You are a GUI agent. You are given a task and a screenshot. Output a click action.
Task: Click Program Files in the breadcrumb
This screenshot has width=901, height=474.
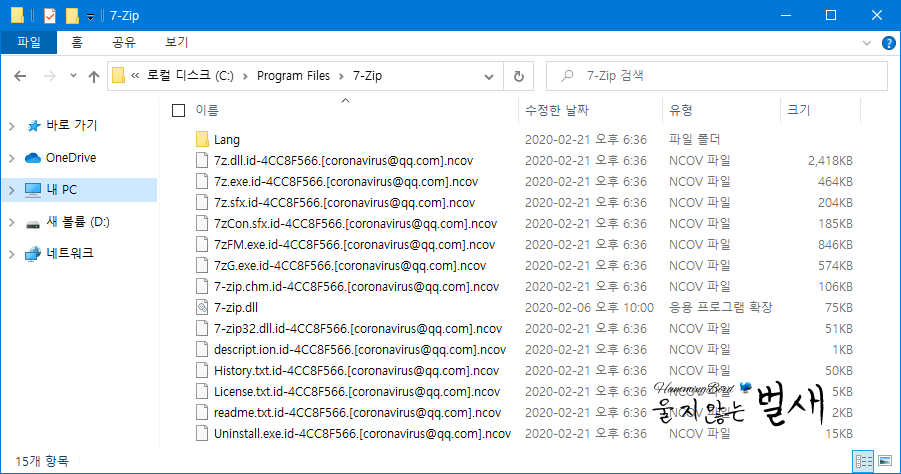click(293, 76)
